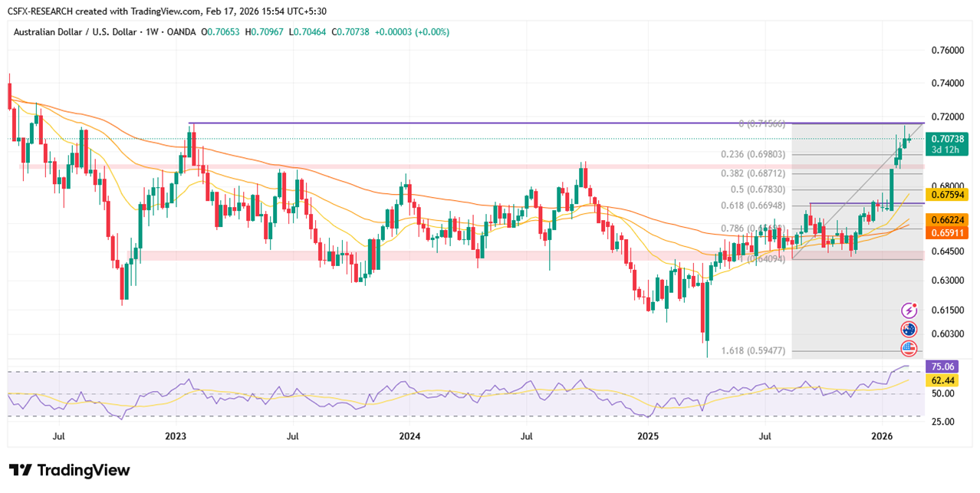Click the 2025 label on time axis
980x493 pixels.
pos(648,436)
